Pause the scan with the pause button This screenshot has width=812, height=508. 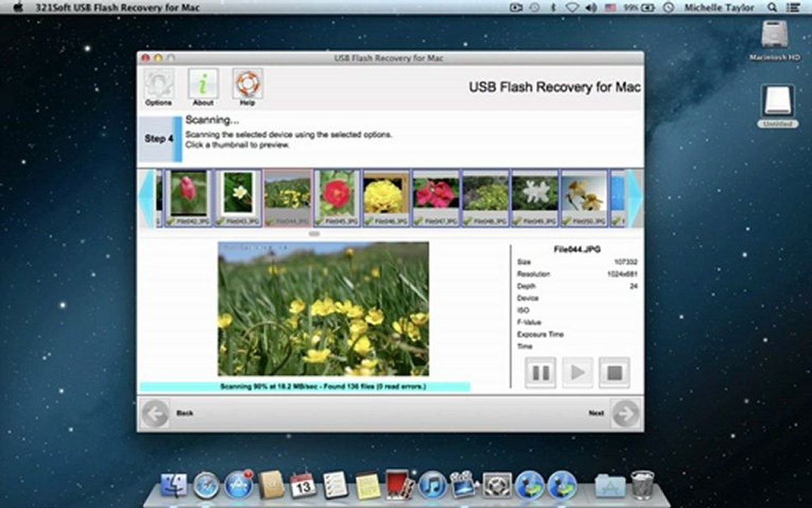click(x=541, y=373)
